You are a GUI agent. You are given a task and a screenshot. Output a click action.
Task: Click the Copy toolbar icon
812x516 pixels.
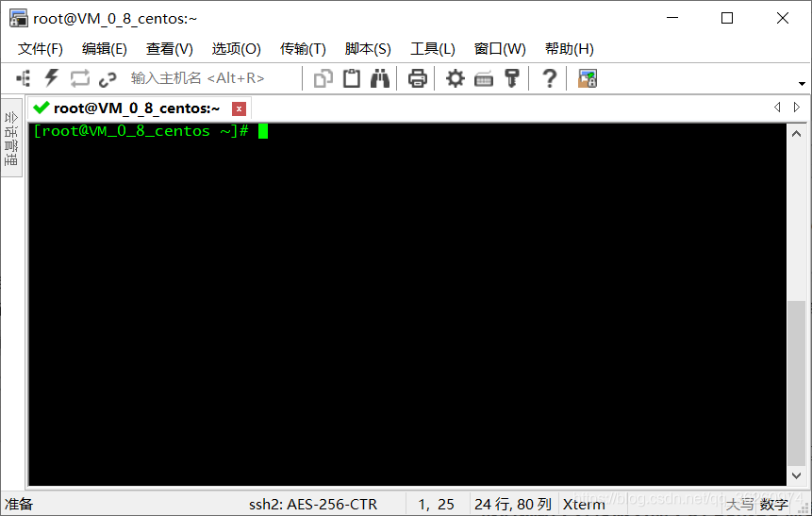pyautogui.click(x=323, y=78)
